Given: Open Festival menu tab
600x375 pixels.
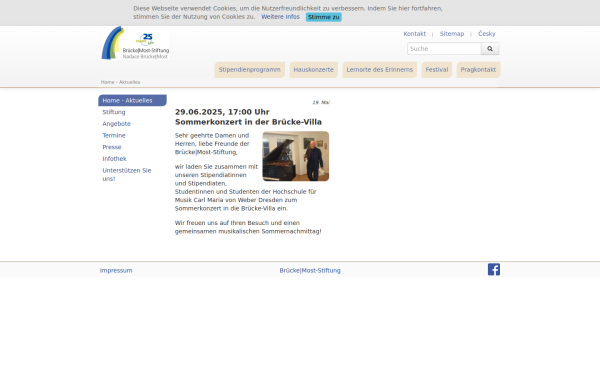Looking at the screenshot, I should click(x=437, y=70).
